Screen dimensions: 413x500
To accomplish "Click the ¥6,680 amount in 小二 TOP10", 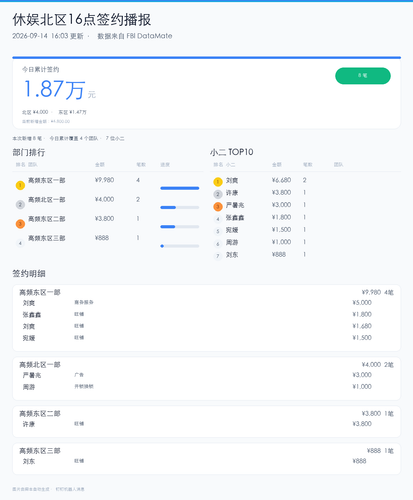I will coord(281,180).
